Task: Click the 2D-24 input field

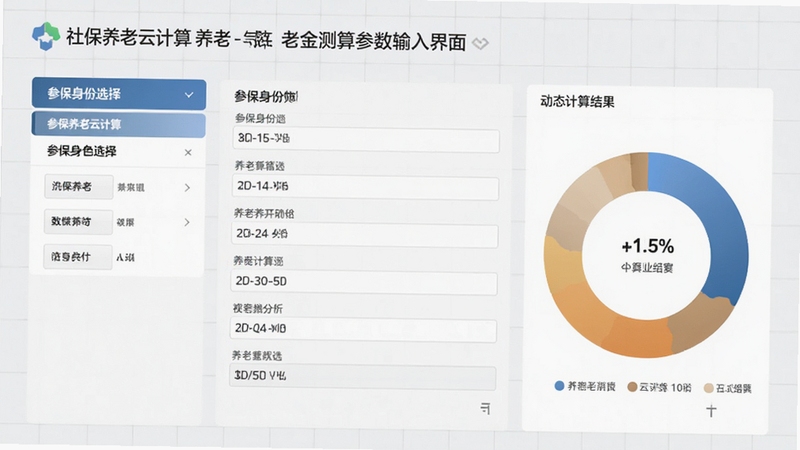Action: click(364, 235)
